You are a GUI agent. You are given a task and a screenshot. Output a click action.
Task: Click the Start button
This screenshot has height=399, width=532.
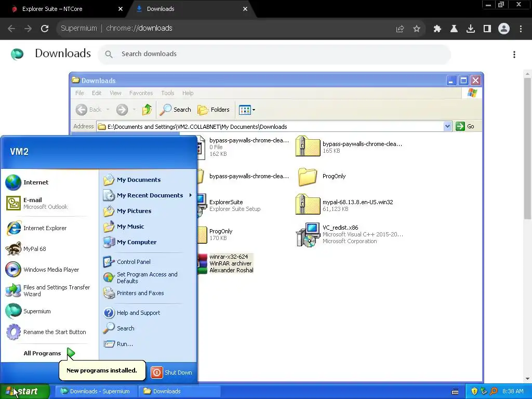click(x=24, y=391)
